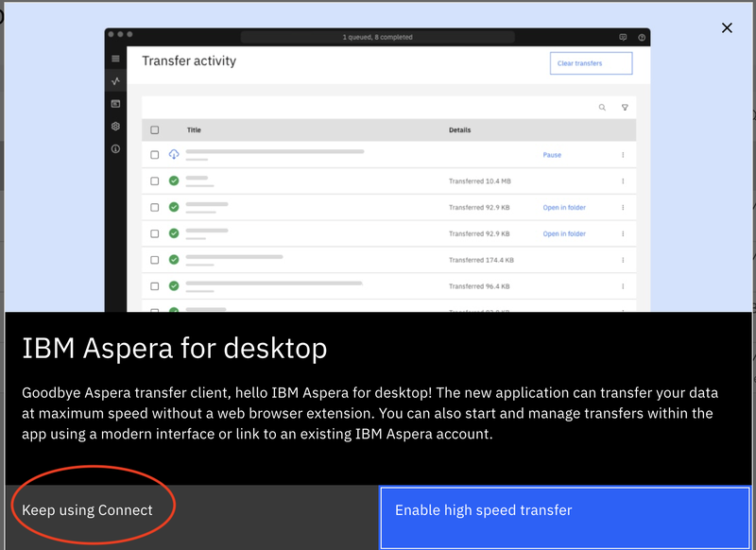756x550 pixels.
Task: Tick the checkbox of Transferred 174.4 KB row
Action: pyautogui.click(x=154, y=260)
